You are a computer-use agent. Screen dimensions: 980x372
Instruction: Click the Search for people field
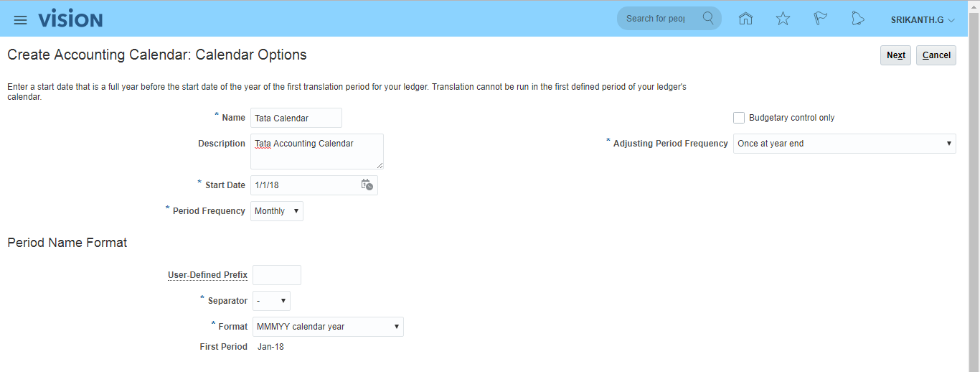[x=656, y=19]
